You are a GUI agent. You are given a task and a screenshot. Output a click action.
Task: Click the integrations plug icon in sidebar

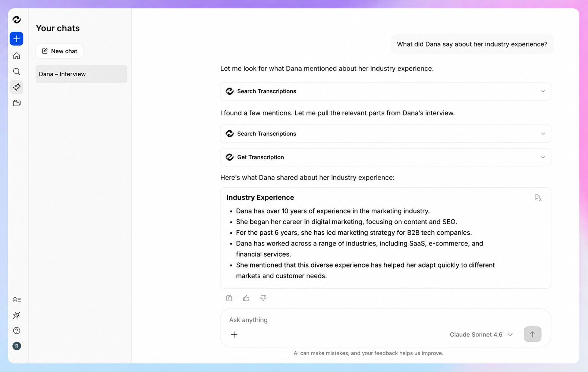[16, 315]
